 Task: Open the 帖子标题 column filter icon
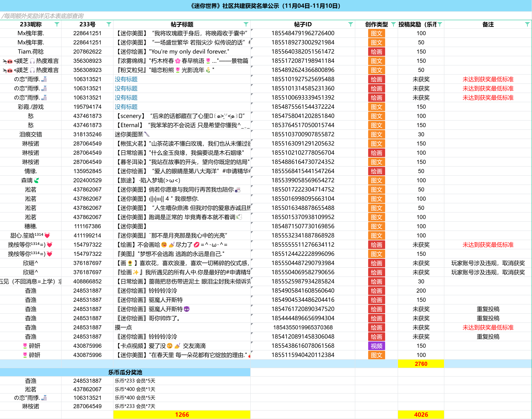(246, 24)
